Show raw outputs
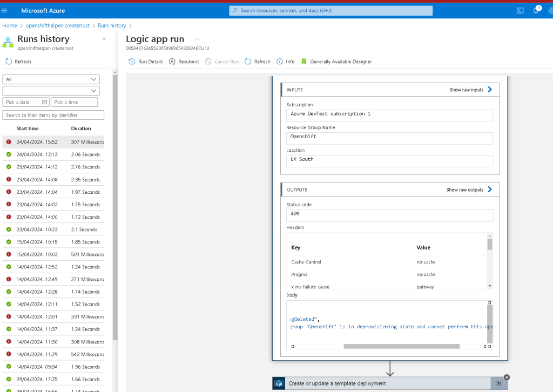 pyautogui.click(x=469, y=190)
